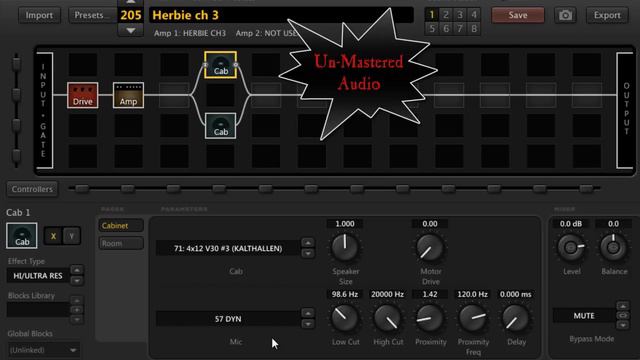Screen dimensions: 640x360
Task: Open the MUTE bypass mode selector
Action: [x=584, y=316]
